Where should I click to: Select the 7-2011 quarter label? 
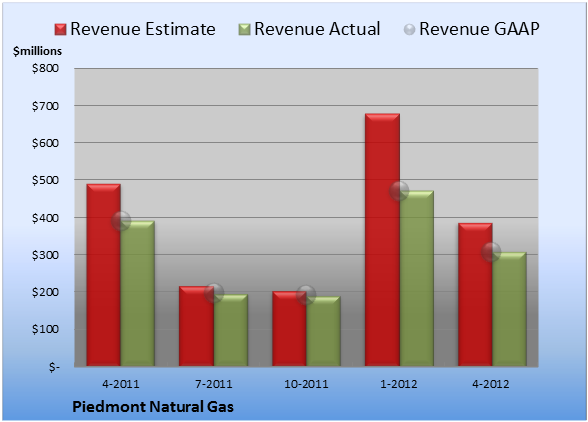(x=214, y=384)
